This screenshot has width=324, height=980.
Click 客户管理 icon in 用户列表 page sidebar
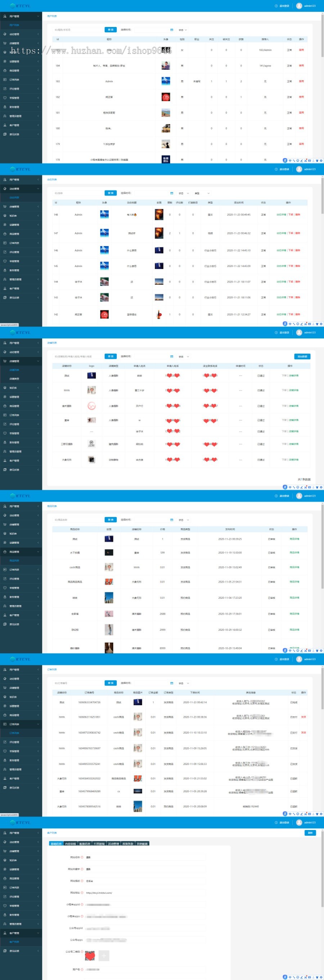(x=5, y=125)
